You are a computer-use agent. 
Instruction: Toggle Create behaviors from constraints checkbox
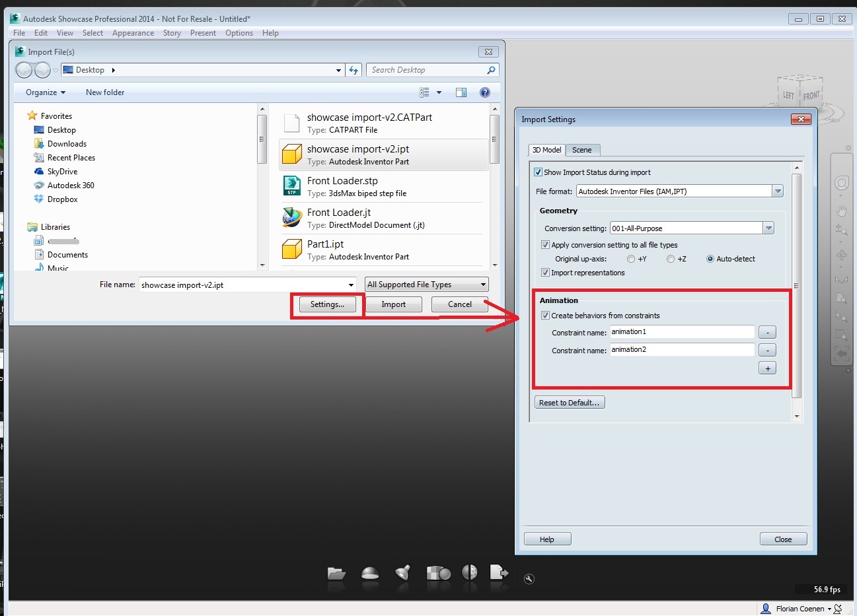(x=545, y=316)
